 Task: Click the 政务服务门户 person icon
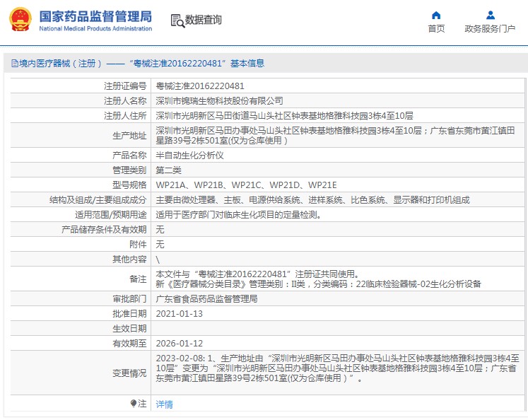(x=490, y=15)
